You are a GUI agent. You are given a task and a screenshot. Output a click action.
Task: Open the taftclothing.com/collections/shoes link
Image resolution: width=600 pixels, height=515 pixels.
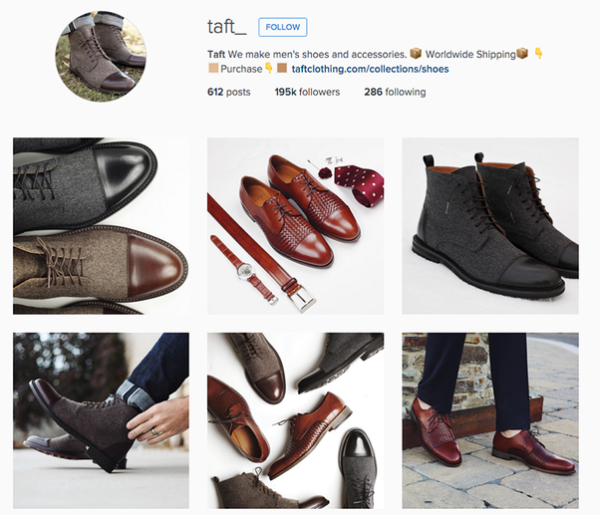(370, 69)
